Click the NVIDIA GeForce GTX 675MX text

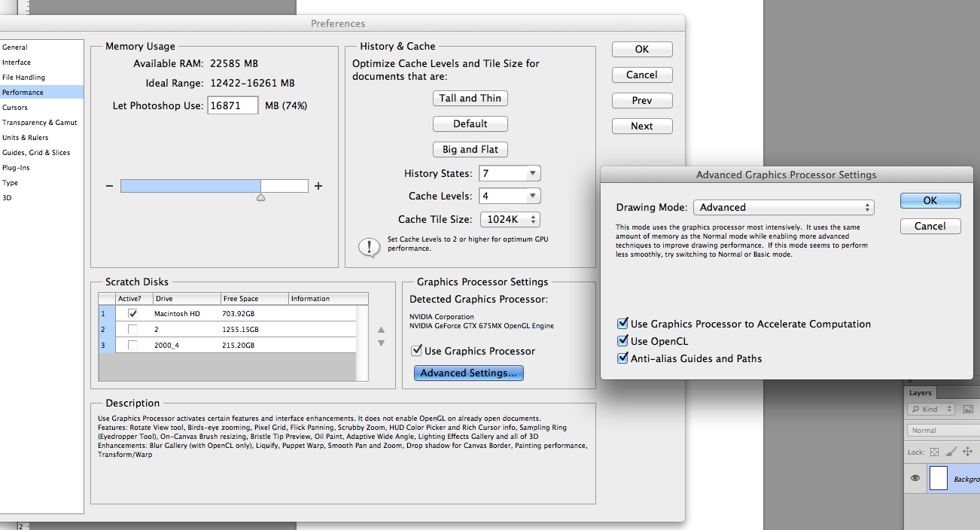click(482, 326)
